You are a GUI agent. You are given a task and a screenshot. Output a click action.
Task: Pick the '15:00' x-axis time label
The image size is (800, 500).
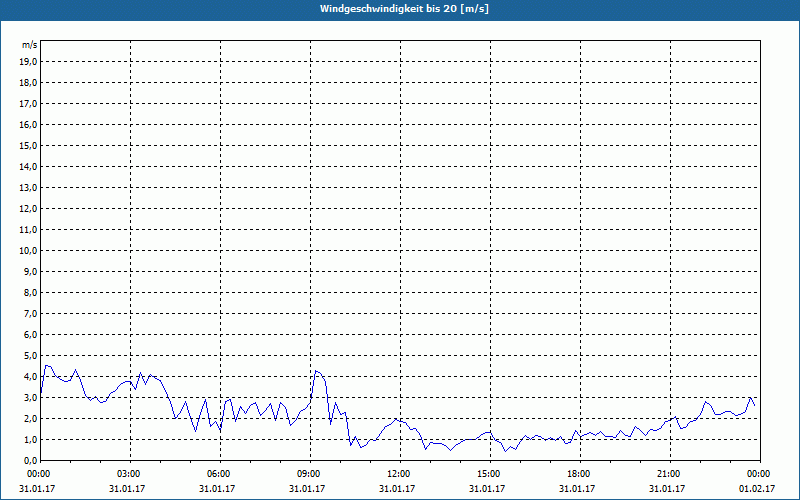[490, 474]
